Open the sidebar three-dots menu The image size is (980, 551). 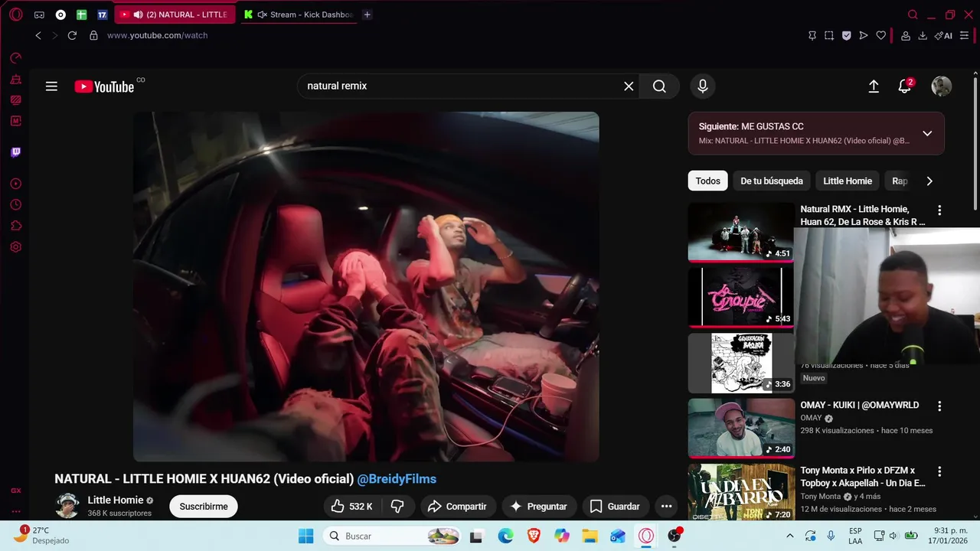(15, 511)
